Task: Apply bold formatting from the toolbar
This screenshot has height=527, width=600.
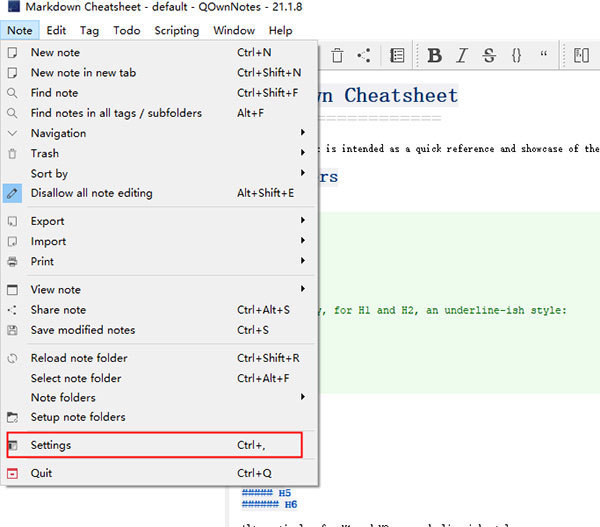Action: click(434, 56)
